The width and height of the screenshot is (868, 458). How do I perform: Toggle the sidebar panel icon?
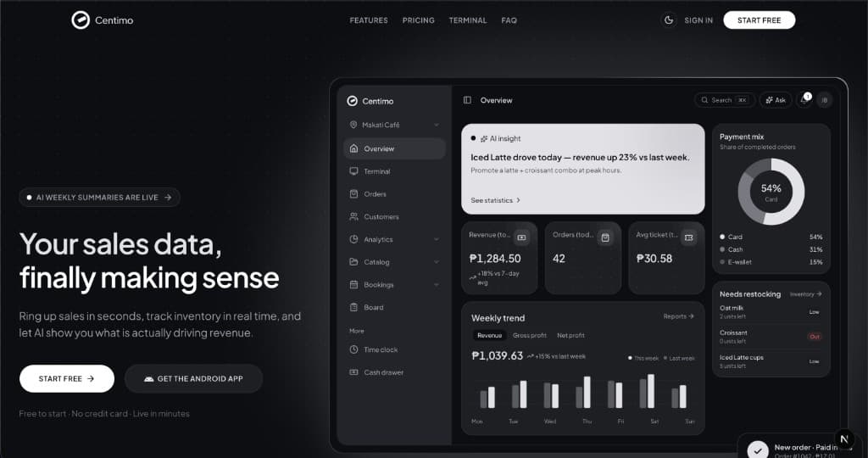(x=467, y=100)
